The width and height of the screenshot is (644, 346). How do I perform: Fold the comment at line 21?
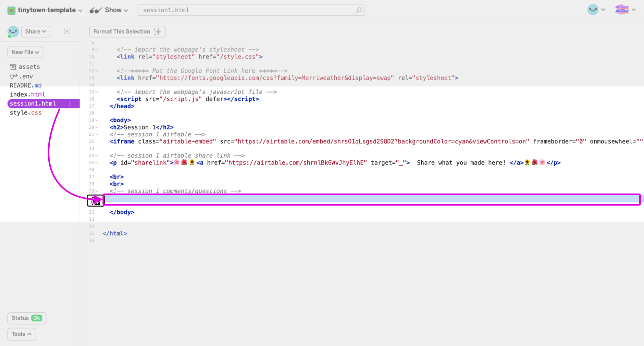[x=97, y=135]
